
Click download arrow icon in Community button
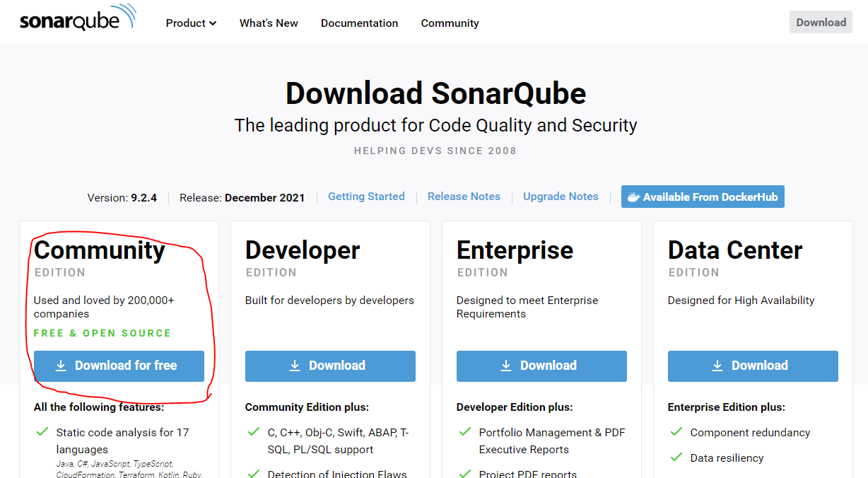tap(61, 366)
